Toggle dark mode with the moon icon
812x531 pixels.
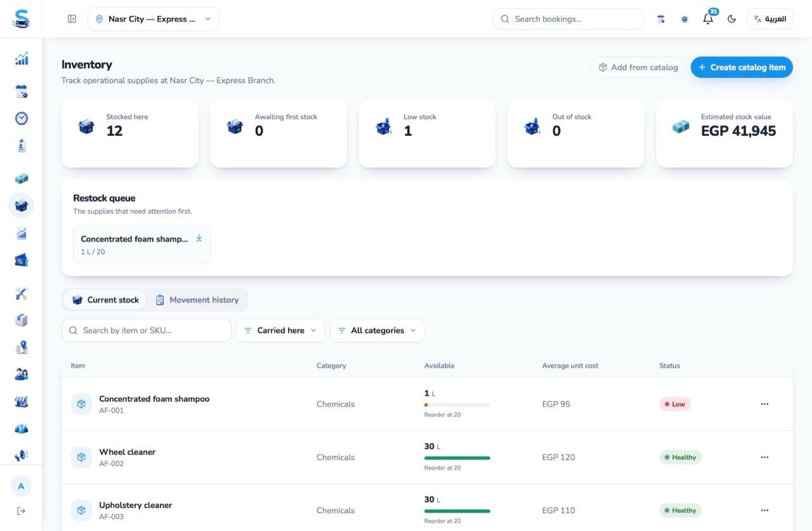pyautogui.click(x=731, y=19)
